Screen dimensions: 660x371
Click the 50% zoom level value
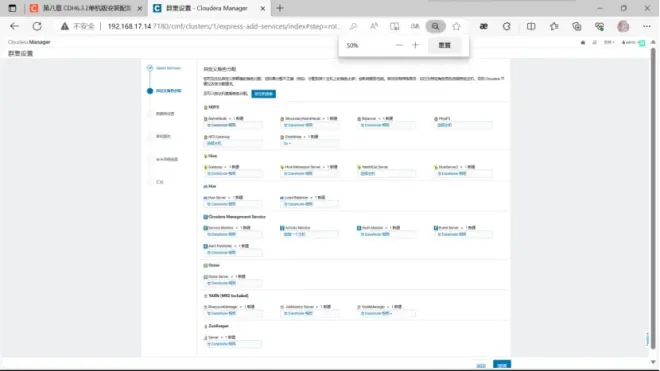352,45
